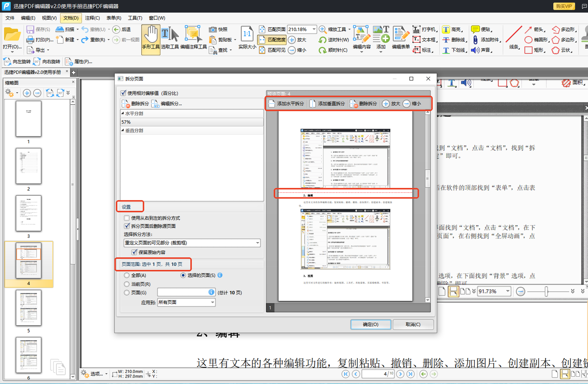588x384 pixels.
Task: Choose the 页面(G) radio button
Action: coord(127,292)
